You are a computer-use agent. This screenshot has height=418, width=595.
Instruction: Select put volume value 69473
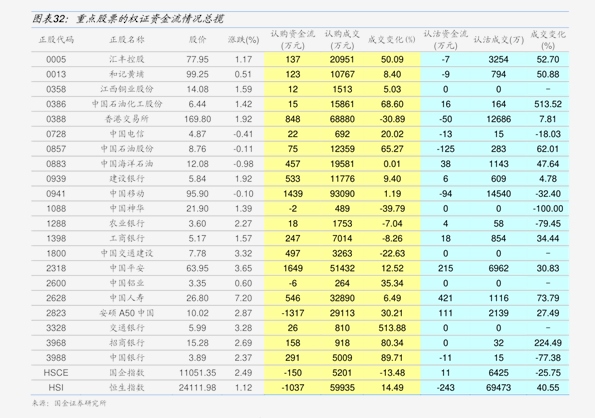pyautogui.click(x=499, y=388)
